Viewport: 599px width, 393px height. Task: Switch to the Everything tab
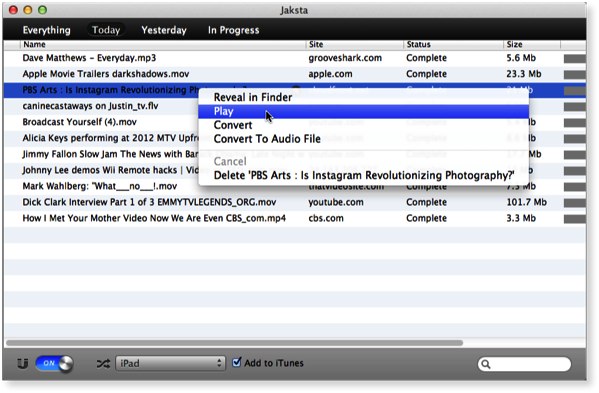point(47,30)
